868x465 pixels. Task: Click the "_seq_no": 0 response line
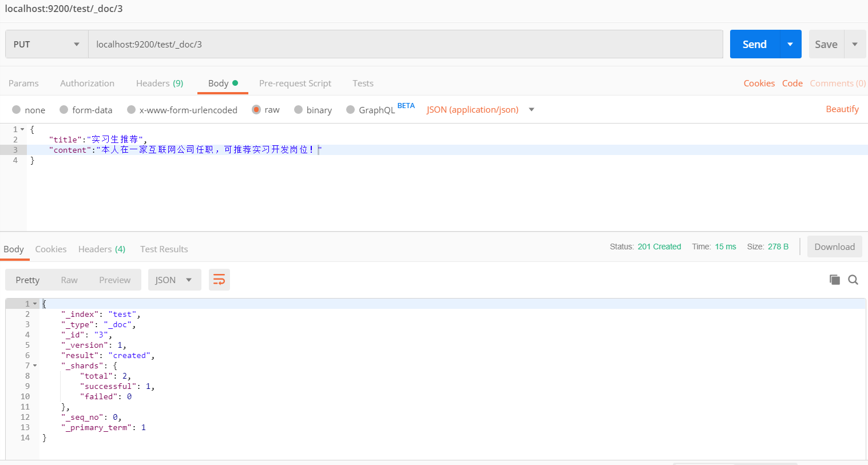91,417
